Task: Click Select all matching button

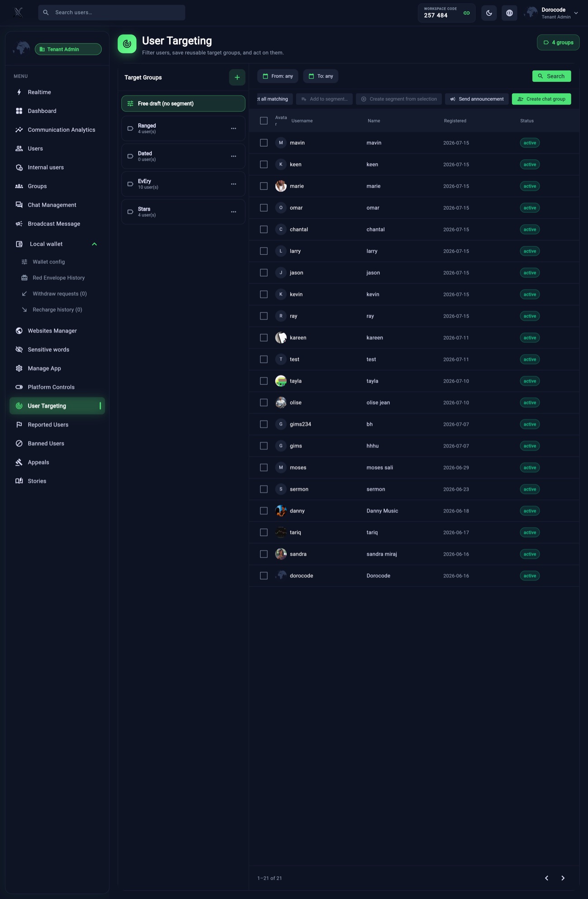Action: coord(275,99)
